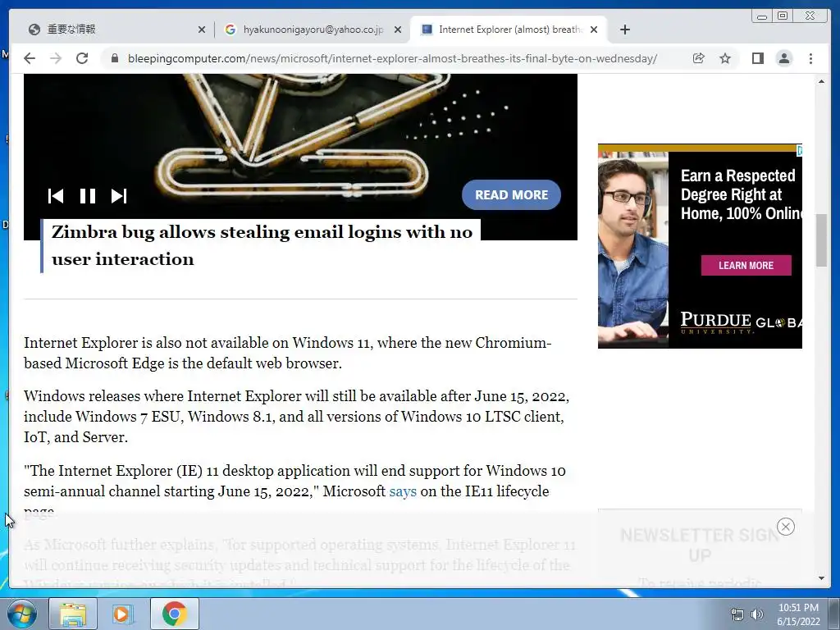Image resolution: width=840 pixels, height=630 pixels.
Task: Select the Internet Explorer article tab
Action: pyautogui.click(x=508, y=30)
